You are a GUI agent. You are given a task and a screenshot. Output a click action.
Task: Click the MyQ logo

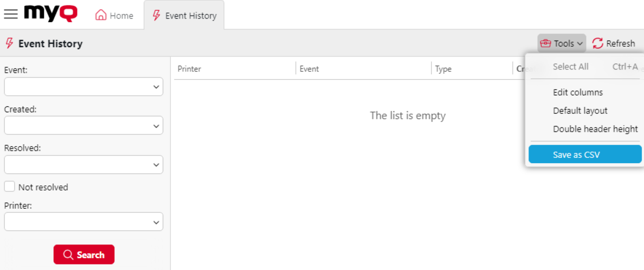coord(50,14)
